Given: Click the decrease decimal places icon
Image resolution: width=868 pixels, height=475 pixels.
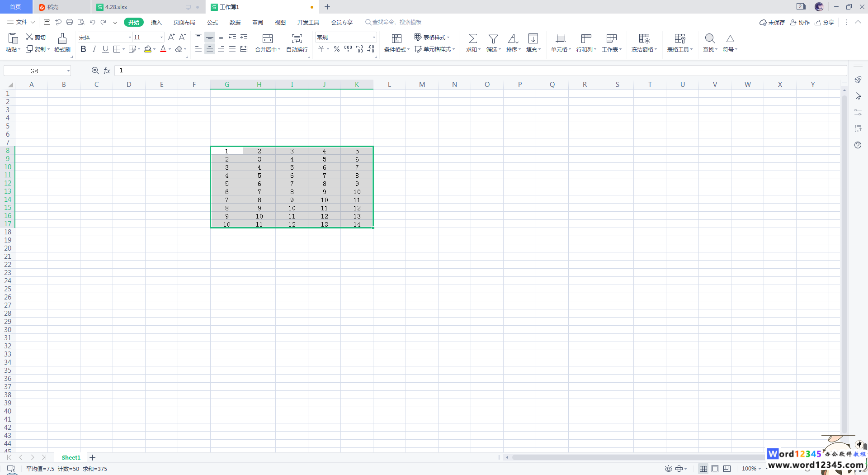Looking at the screenshot, I should pos(371,49).
